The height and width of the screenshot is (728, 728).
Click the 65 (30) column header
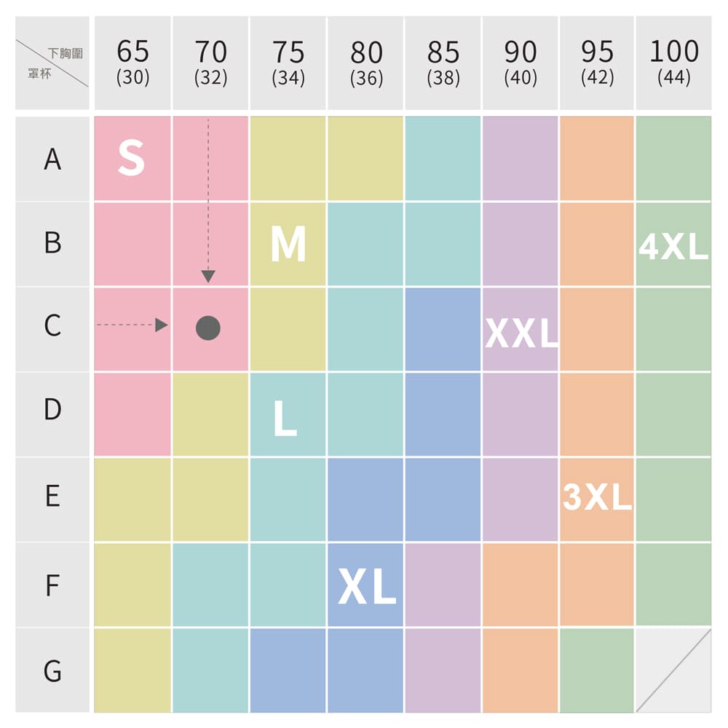132,63
